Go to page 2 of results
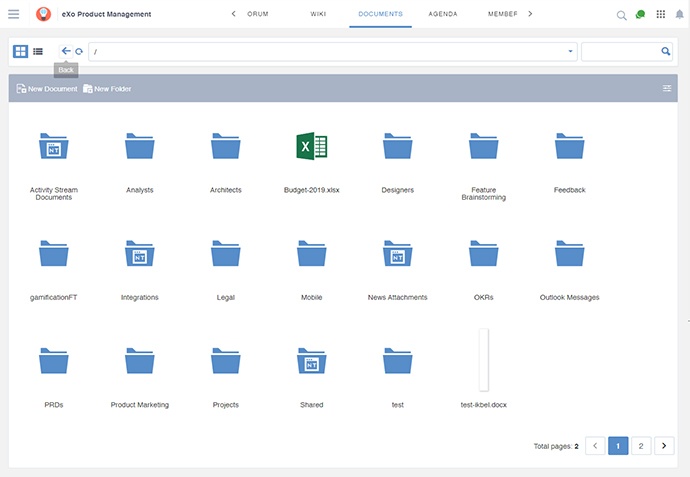The image size is (690, 477). (641, 446)
